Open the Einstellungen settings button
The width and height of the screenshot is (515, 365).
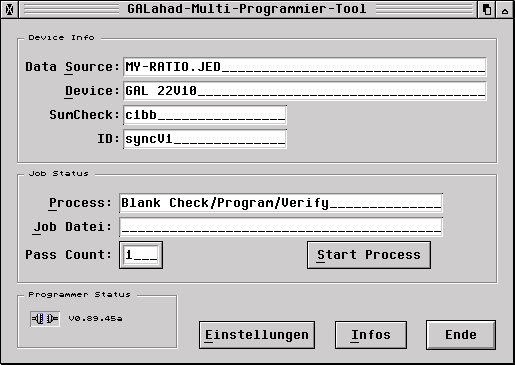pyautogui.click(x=257, y=335)
